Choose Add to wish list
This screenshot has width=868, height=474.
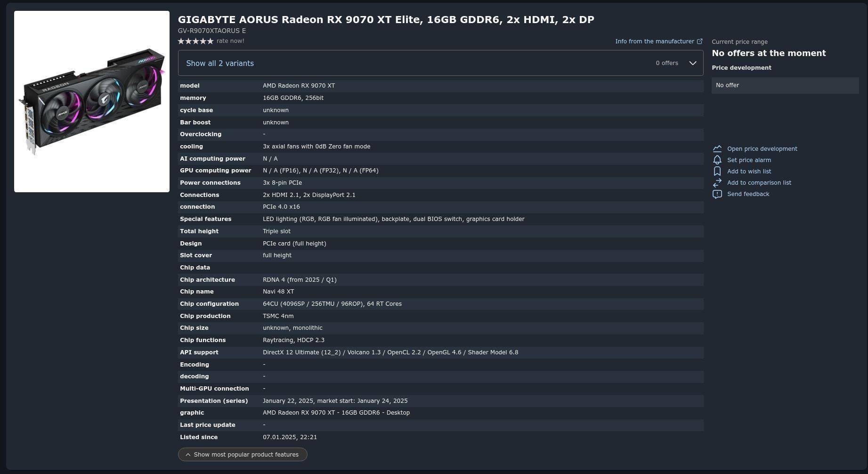pyautogui.click(x=749, y=172)
